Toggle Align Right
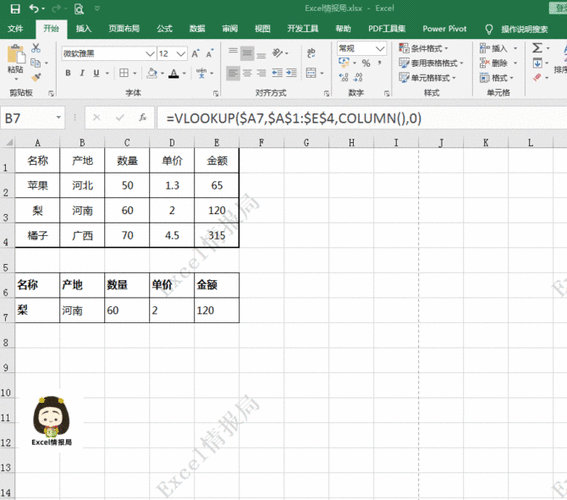The width and height of the screenshot is (567, 500). click(x=261, y=73)
